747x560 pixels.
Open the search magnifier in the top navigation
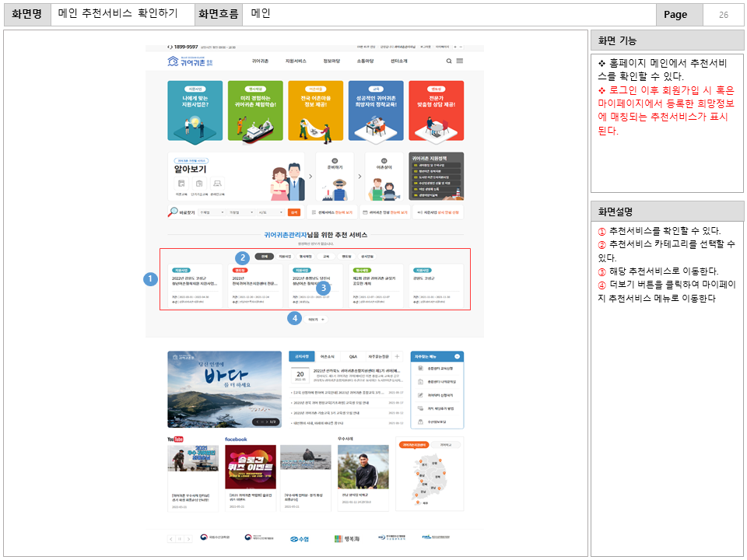coord(449,60)
